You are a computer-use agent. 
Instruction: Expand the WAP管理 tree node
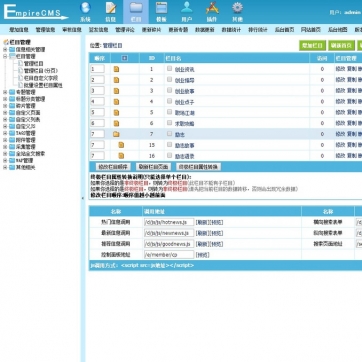5,160
